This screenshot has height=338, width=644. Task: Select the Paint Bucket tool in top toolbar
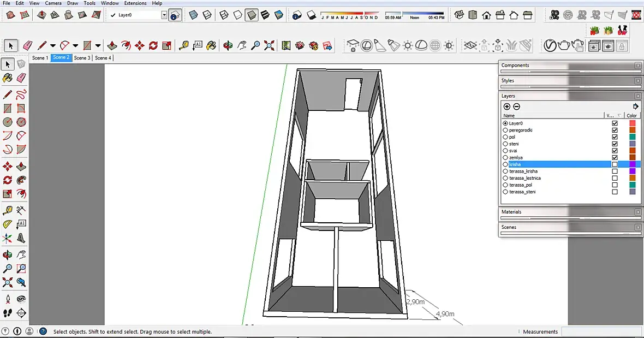click(x=211, y=45)
